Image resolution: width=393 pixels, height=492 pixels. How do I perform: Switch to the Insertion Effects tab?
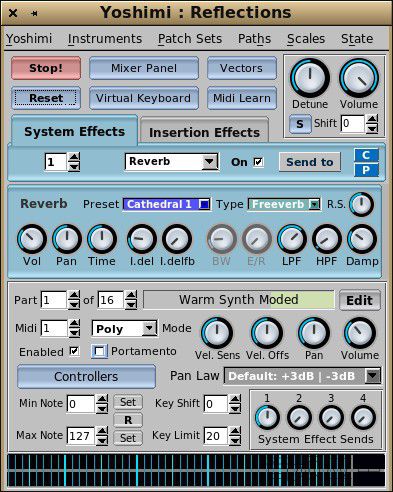tap(204, 131)
